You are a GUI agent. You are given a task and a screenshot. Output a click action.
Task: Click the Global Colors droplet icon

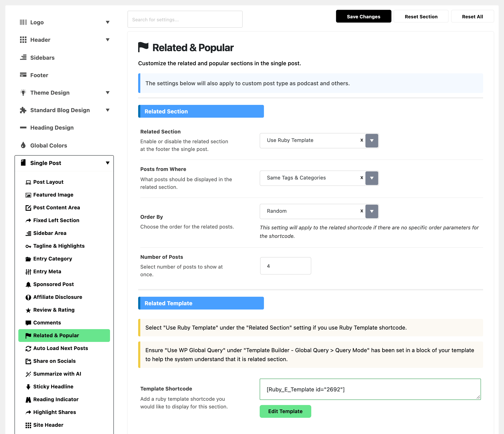pyautogui.click(x=23, y=145)
